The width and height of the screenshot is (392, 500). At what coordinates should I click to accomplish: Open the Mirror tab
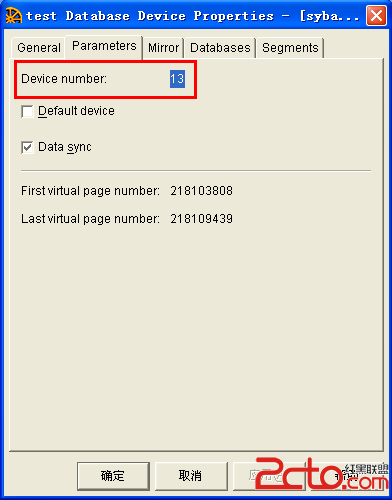[163, 48]
